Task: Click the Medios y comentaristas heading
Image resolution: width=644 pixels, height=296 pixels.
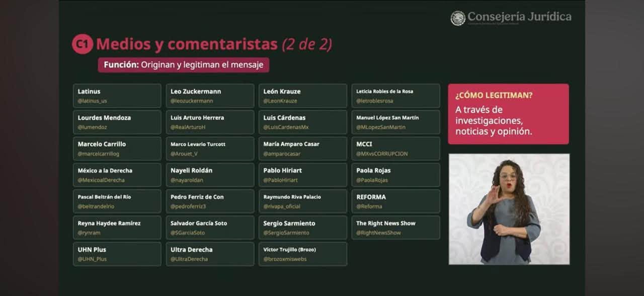Action: [187, 44]
